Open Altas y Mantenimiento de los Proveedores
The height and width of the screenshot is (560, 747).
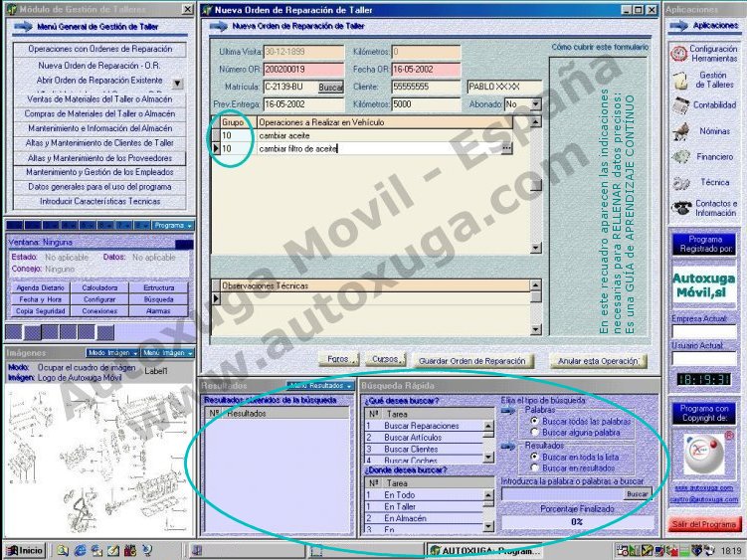point(99,158)
